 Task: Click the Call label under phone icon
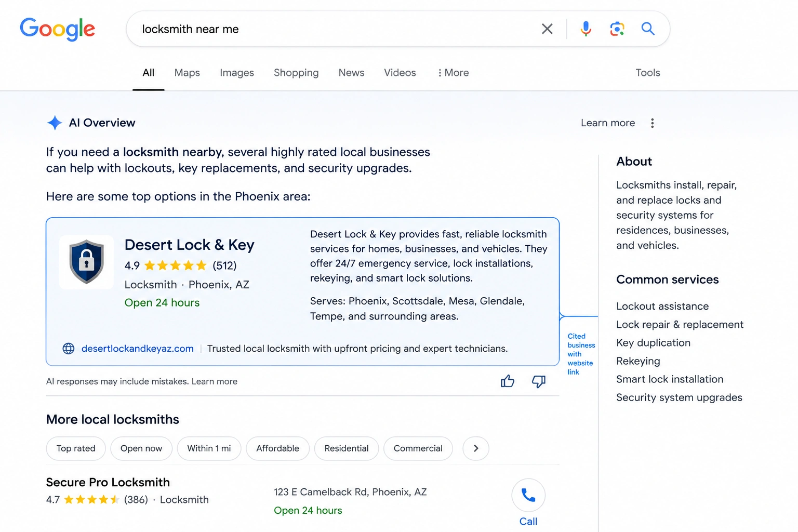528,522
